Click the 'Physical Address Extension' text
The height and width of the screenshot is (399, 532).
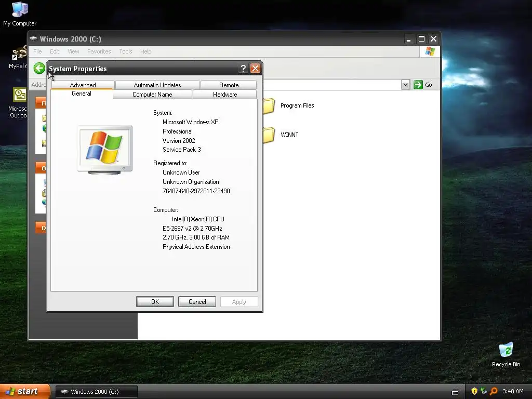coord(196,247)
